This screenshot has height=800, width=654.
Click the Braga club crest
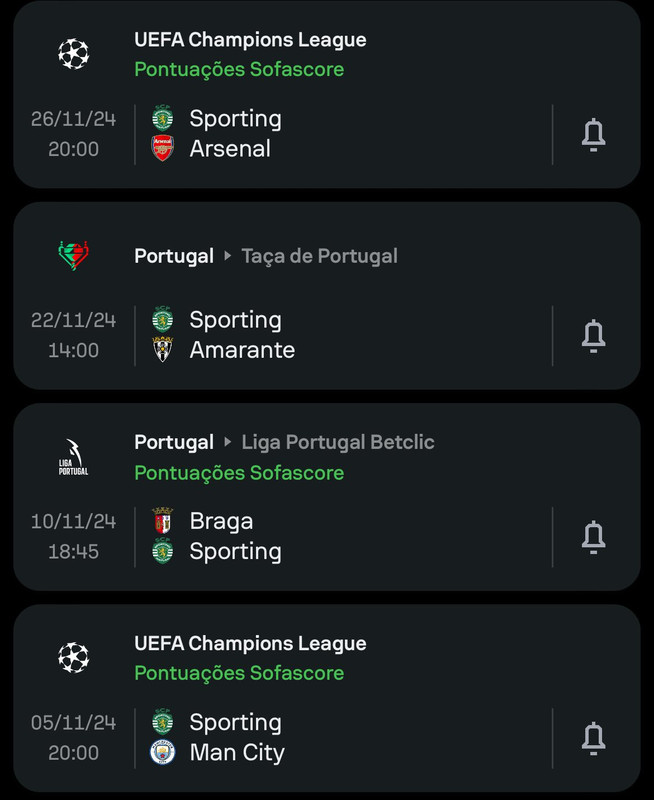(x=163, y=520)
